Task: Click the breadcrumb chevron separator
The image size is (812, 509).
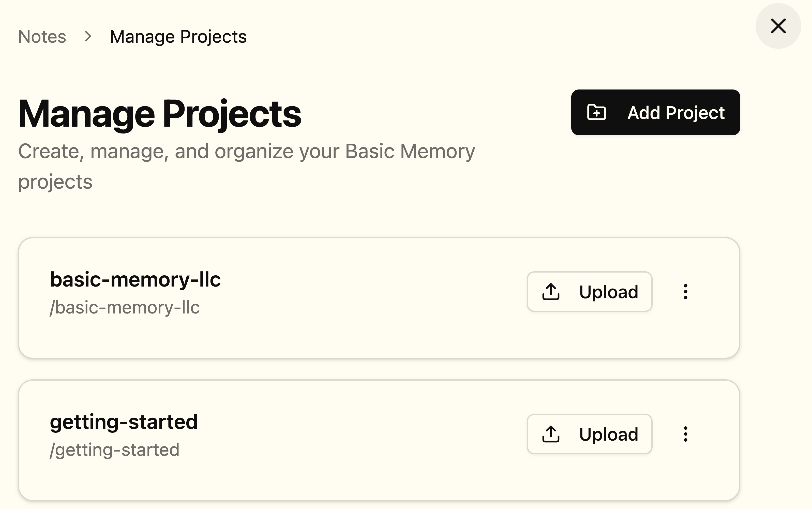Action: [x=88, y=36]
